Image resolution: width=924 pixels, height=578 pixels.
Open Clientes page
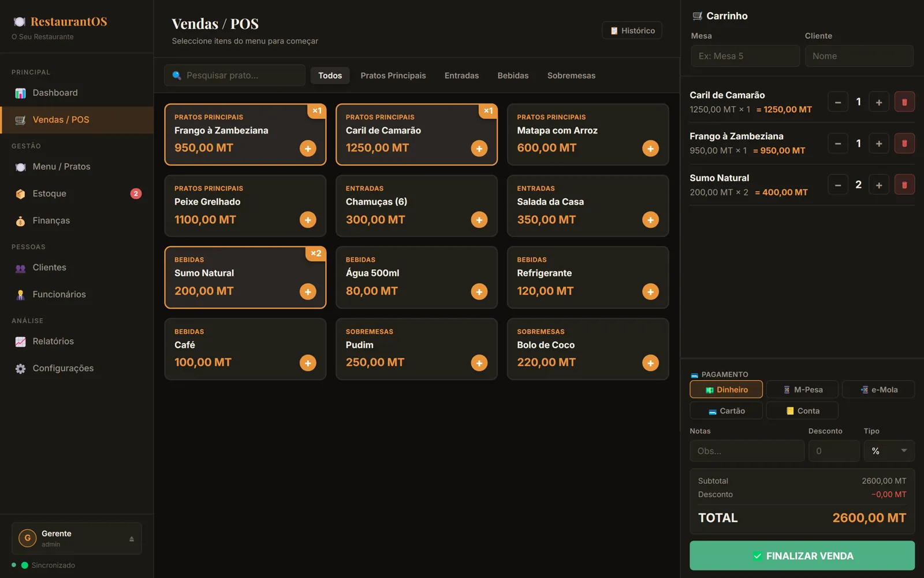pyautogui.click(x=77, y=268)
